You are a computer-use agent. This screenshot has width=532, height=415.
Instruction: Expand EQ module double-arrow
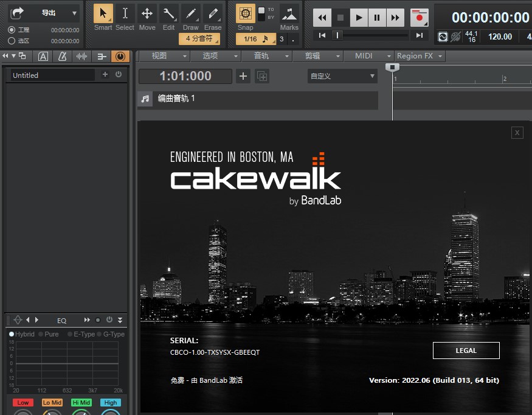pos(87,320)
